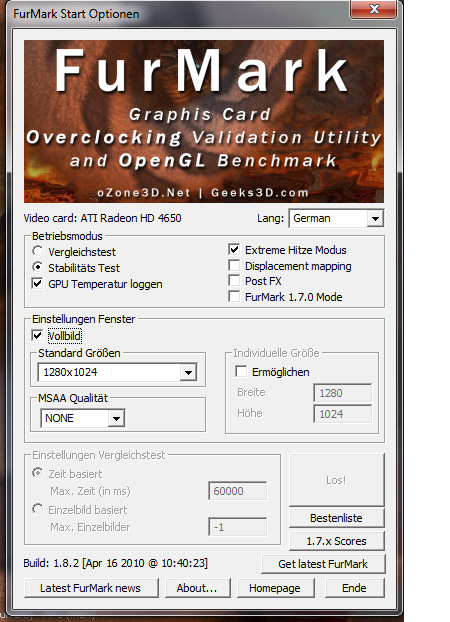Click the FurMark banner image

(x=204, y=121)
